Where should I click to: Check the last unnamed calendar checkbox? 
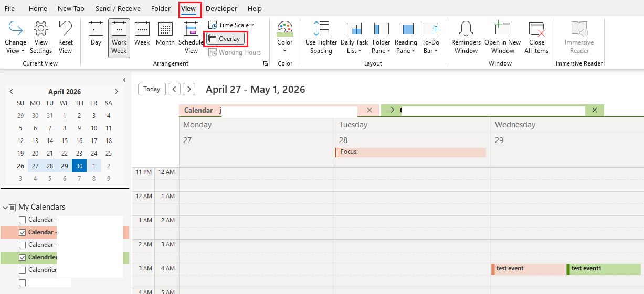pyautogui.click(x=22, y=282)
